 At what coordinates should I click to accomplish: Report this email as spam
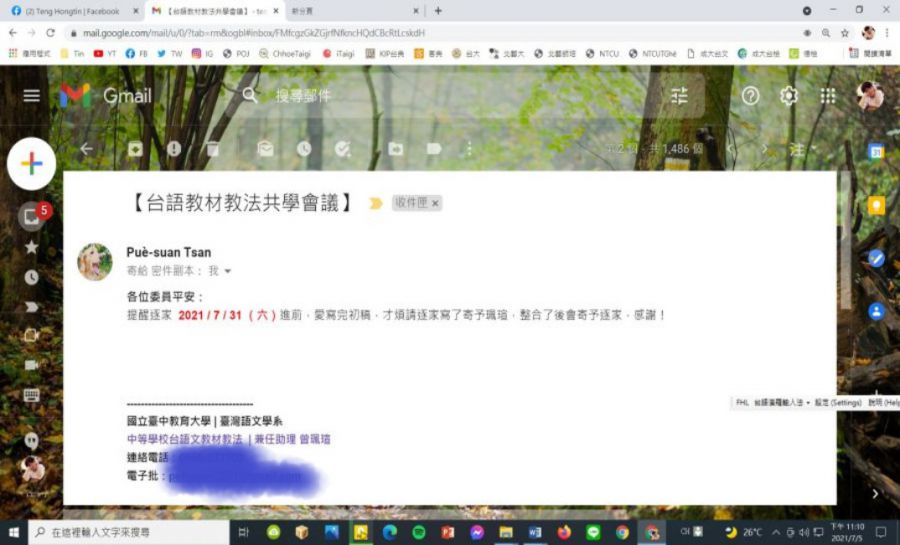(x=174, y=149)
